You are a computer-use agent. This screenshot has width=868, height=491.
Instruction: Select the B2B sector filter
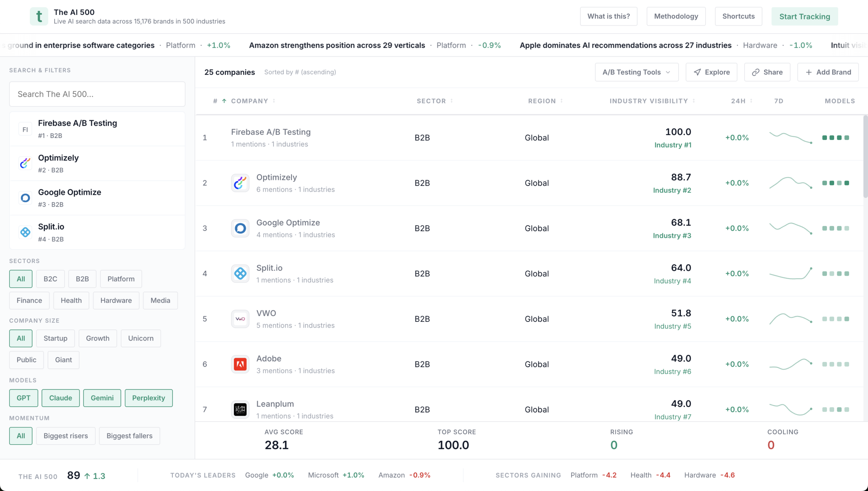click(x=82, y=279)
